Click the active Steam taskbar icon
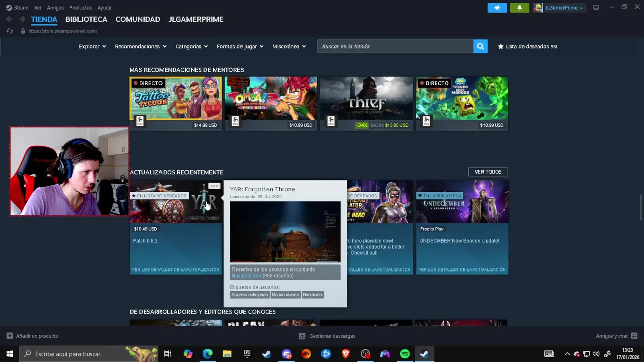 point(424,354)
